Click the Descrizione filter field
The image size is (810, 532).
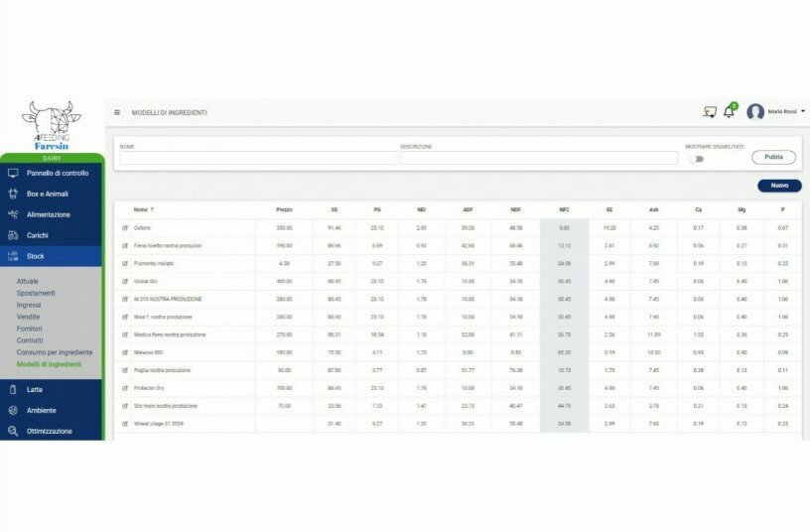coord(538,158)
